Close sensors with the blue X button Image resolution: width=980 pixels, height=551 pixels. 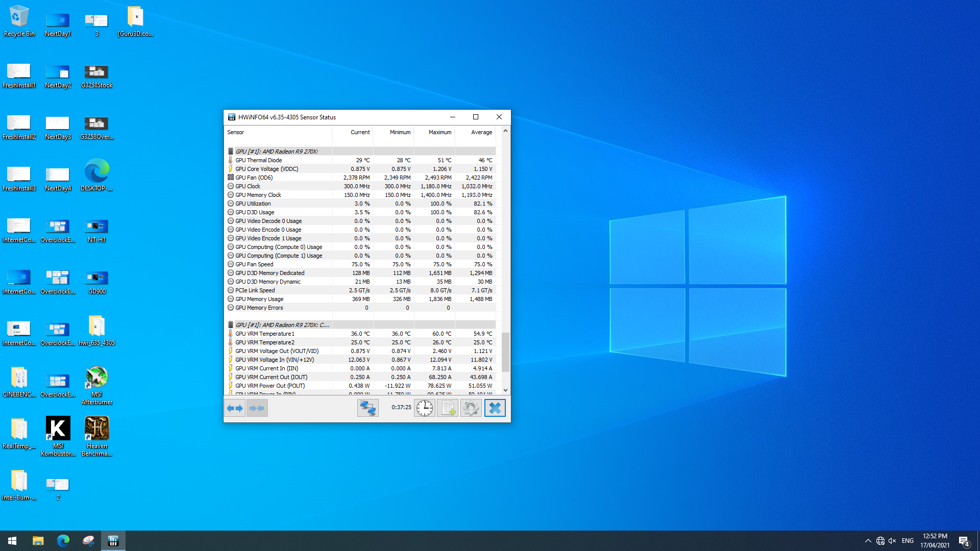click(x=495, y=408)
